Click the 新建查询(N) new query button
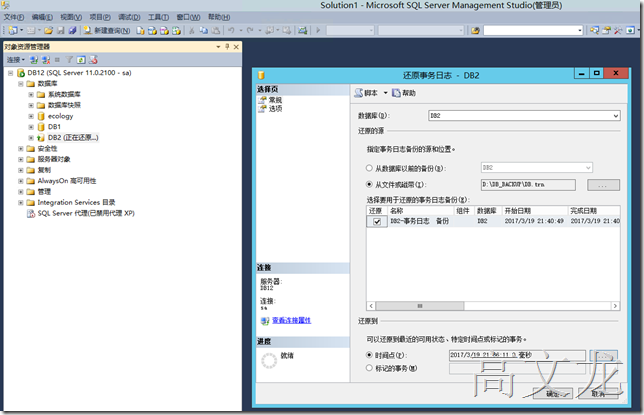The width and height of the screenshot is (644, 415). [x=107, y=30]
